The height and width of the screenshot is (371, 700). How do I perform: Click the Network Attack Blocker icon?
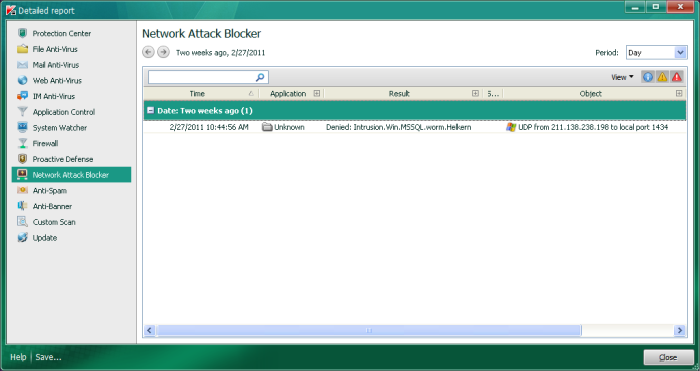pos(22,175)
